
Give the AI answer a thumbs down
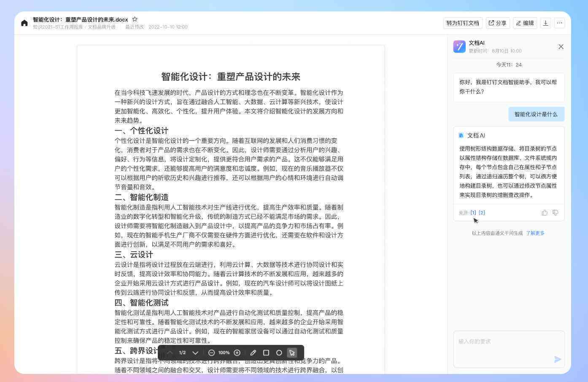[555, 213]
